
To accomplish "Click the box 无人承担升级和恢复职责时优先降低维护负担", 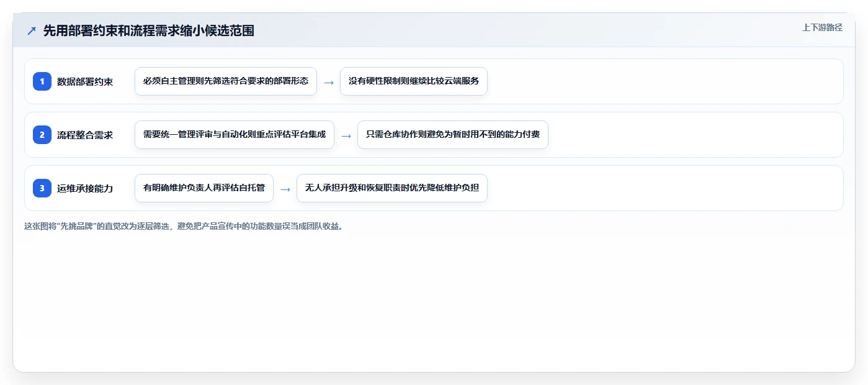I will coord(392,188).
